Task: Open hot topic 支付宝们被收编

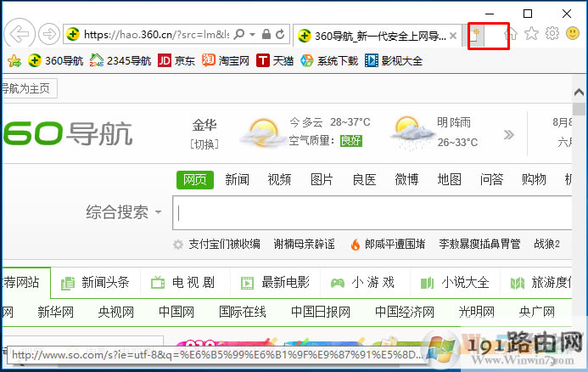Action: (224, 244)
